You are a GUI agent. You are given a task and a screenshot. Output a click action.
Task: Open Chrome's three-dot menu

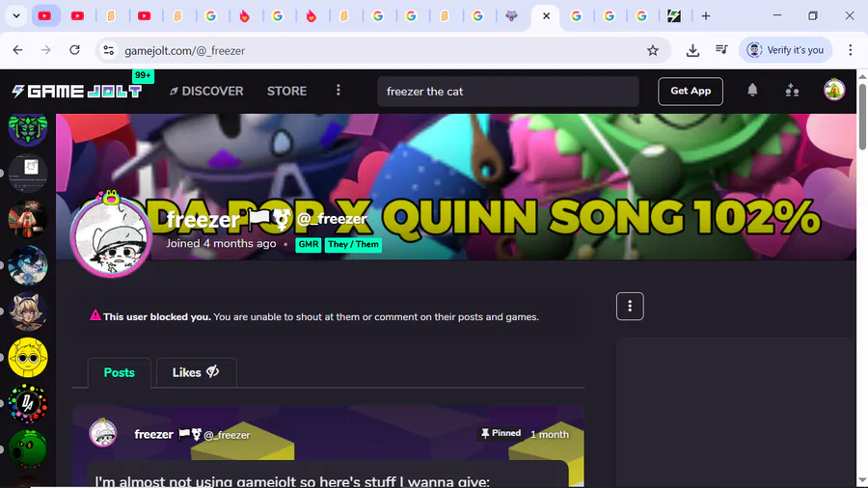tap(851, 50)
